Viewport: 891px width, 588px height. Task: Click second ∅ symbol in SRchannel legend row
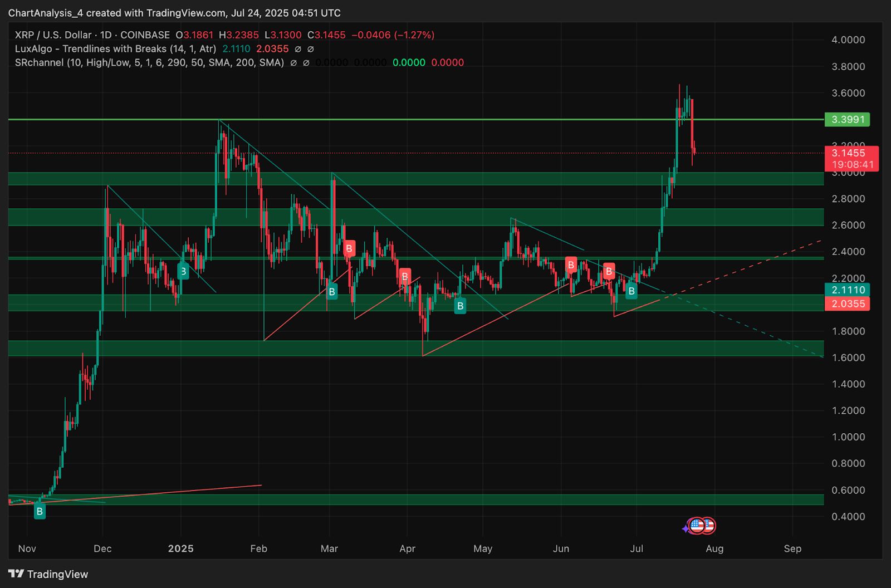pyautogui.click(x=306, y=63)
